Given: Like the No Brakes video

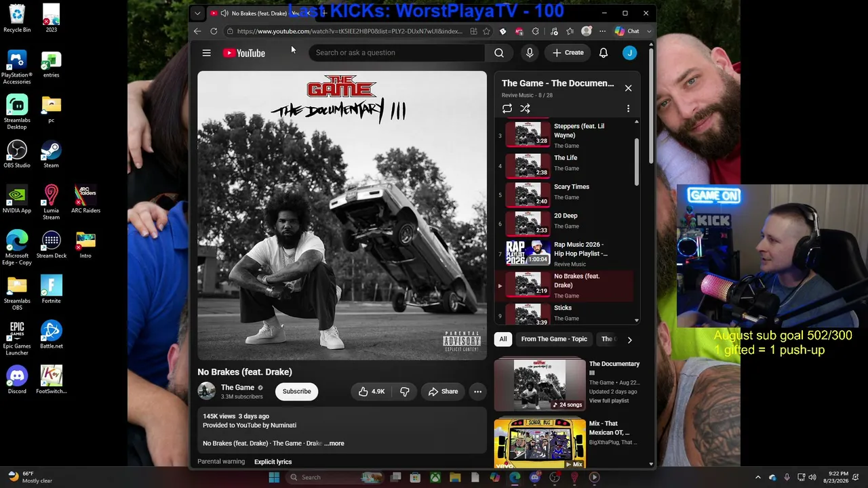Looking at the screenshot, I should click(x=372, y=391).
